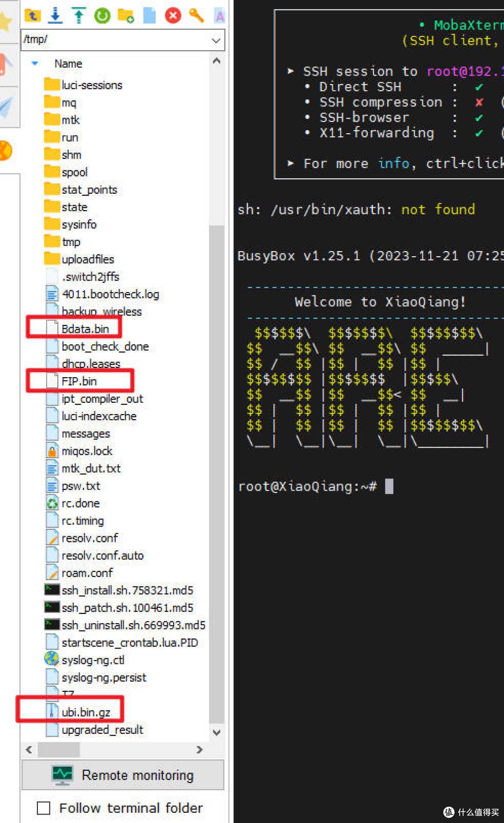Click scroll-up arrow of file list
The image size is (504, 823).
pos(217,61)
